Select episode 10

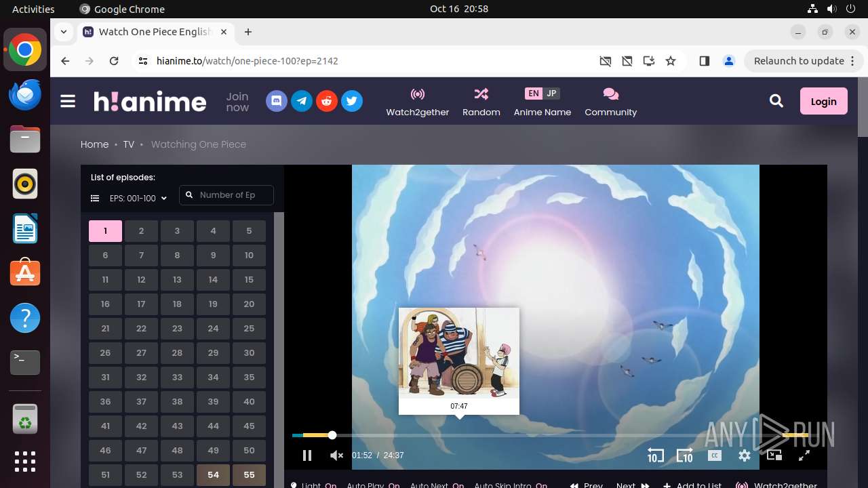(249, 256)
